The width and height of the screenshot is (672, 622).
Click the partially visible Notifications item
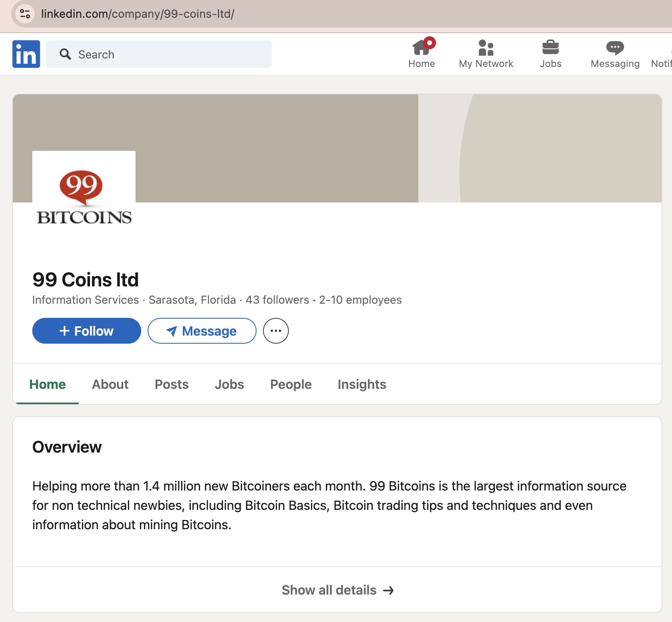(x=662, y=54)
